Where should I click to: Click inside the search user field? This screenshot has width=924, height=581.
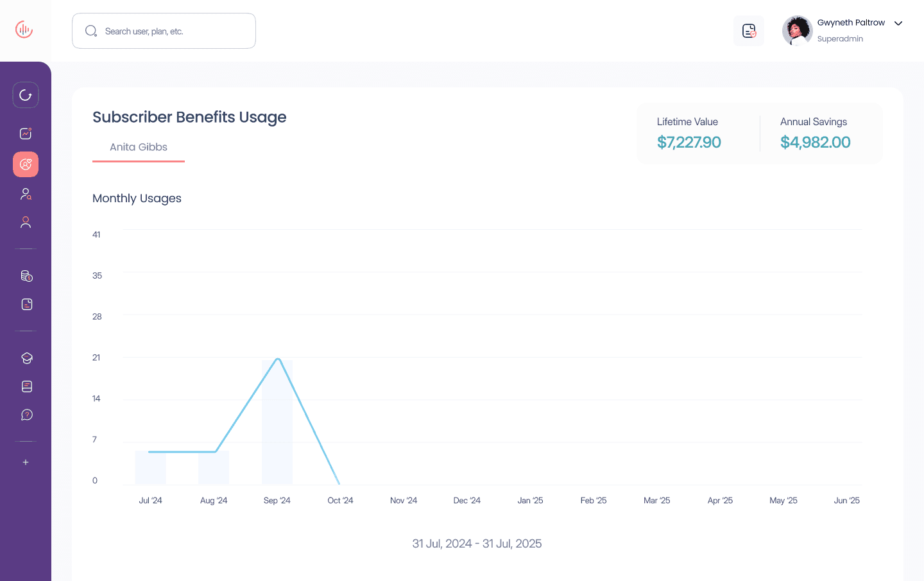tap(164, 30)
